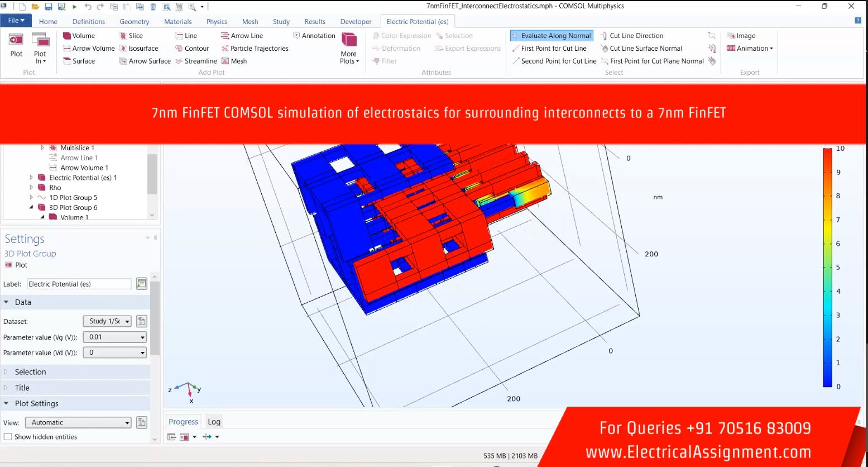Export the plot as Image
The width and height of the screenshot is (868, 467).
pyautogui.click(x=741, y=36)
